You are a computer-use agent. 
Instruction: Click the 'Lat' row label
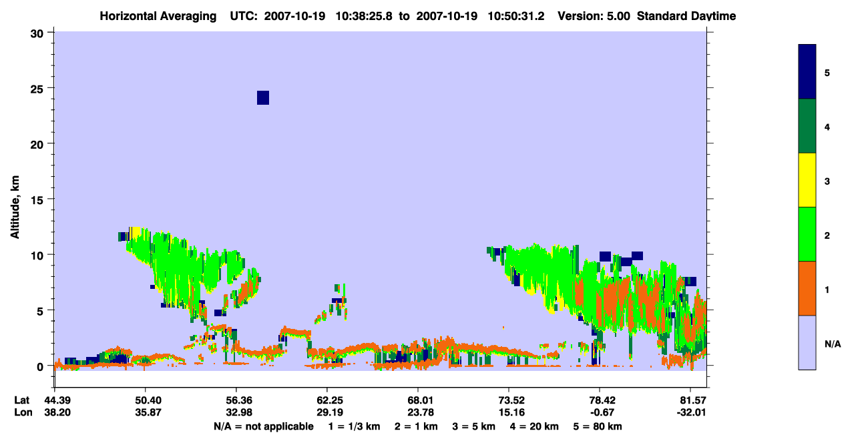click(21, 400)
